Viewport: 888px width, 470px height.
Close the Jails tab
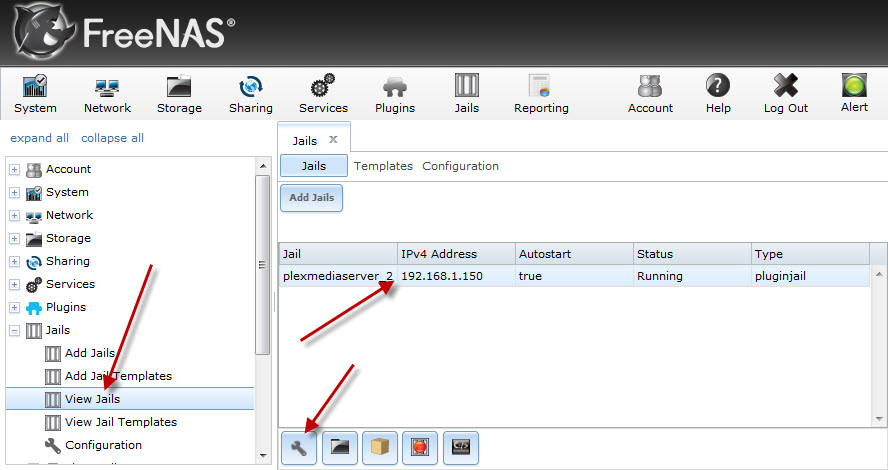pyautogui.click(x=334, y=139)
